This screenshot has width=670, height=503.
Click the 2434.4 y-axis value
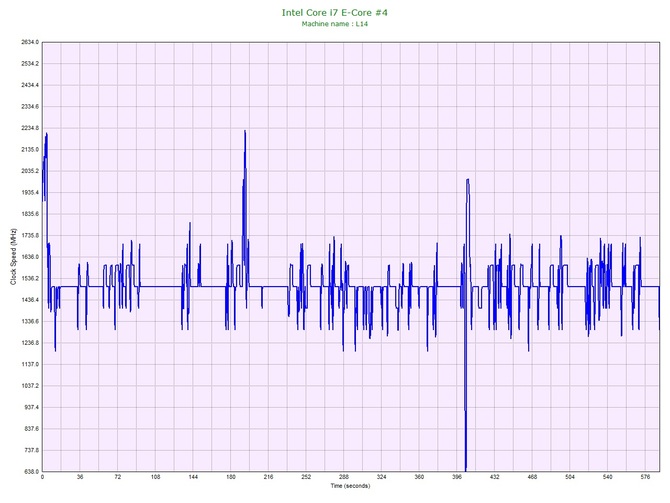click(x=30, y=85)
